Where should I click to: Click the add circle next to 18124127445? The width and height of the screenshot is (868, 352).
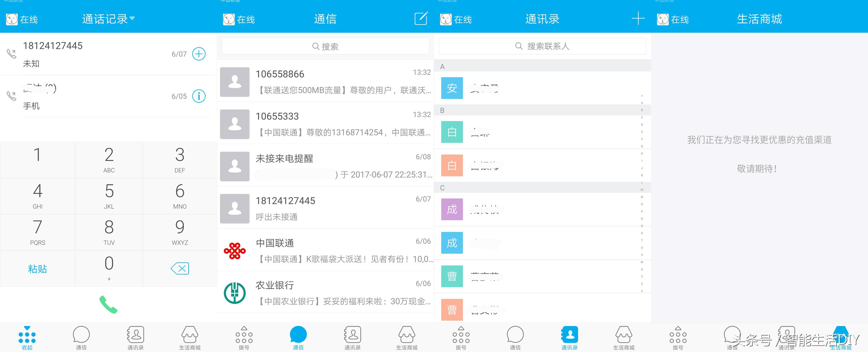point(199,54)
